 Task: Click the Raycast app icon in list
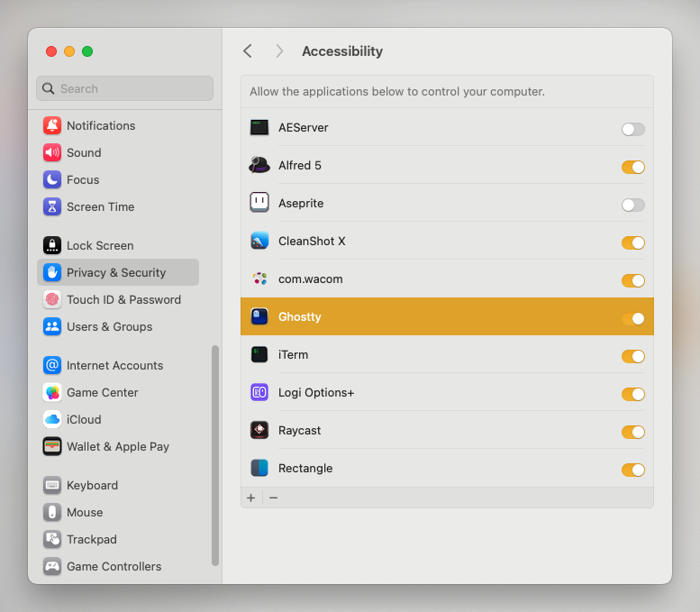click(259, 431)
